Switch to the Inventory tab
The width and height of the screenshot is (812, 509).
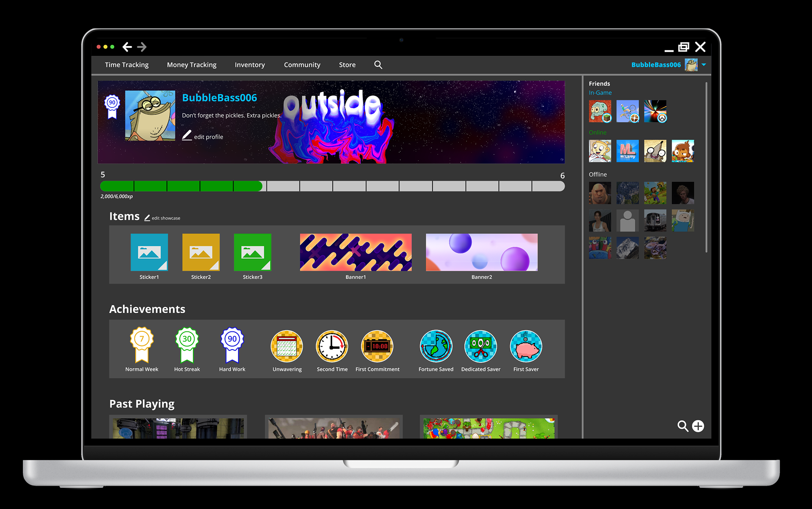tap(250, 65)
